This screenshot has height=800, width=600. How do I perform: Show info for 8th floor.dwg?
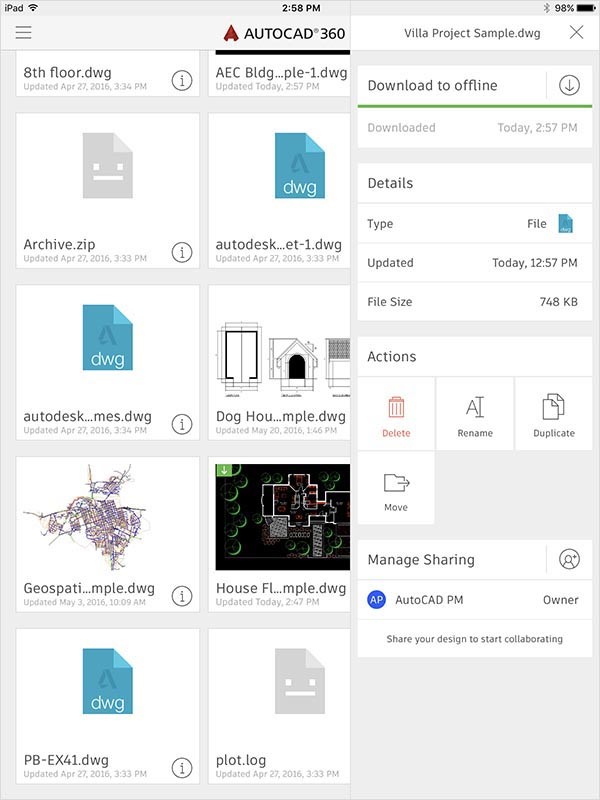point(182,80)
